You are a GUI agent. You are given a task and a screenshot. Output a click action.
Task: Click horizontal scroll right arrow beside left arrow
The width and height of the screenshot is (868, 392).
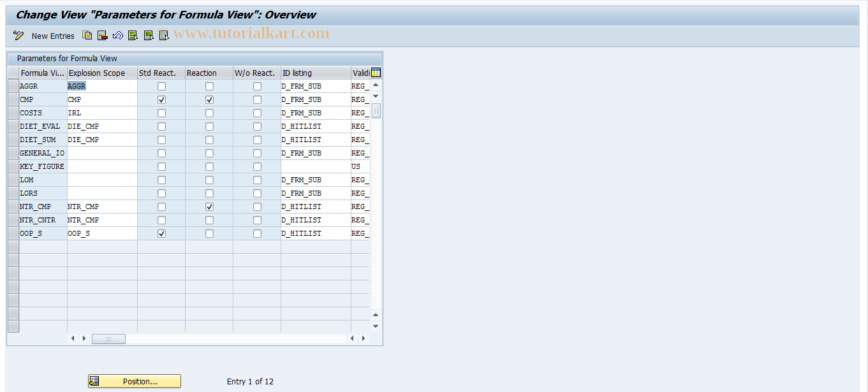pos(84,338)
